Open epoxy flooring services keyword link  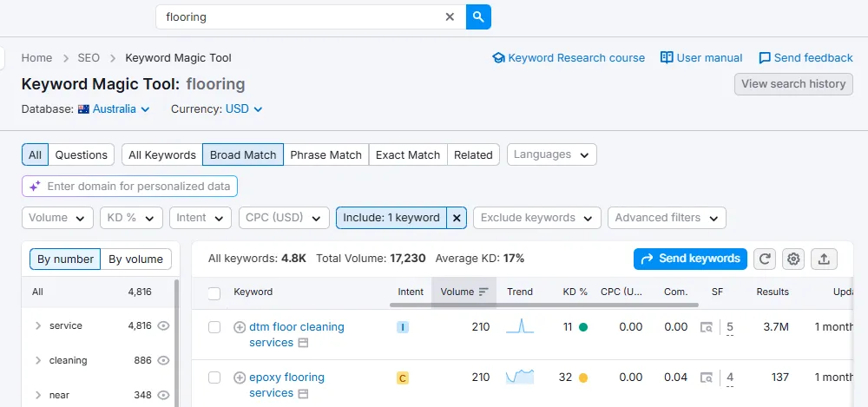286,384
